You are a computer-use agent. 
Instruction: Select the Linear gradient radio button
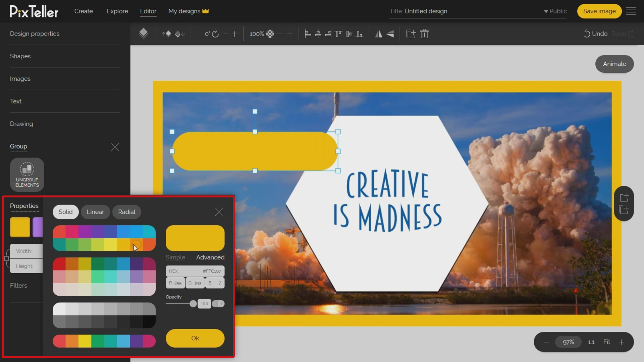click(x=96, y=212)
